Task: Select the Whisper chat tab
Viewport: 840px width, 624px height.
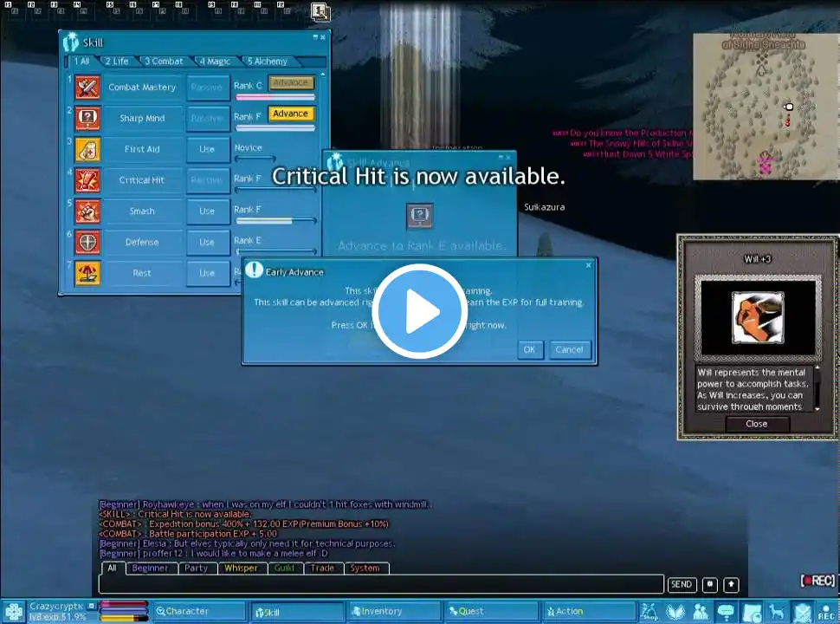Action: pyautogui.click(x=241, y=569)
